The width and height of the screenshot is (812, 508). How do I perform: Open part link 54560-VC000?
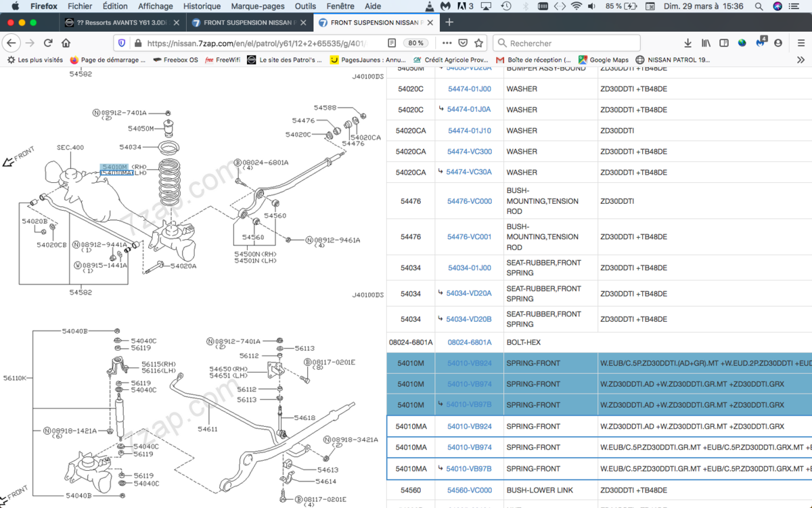470,490
